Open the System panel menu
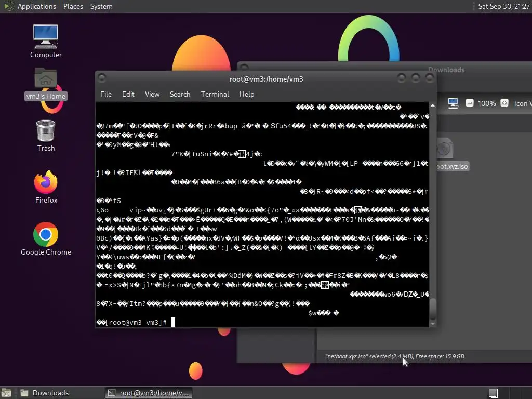Viewport: 532px width, 399px height. pyautogui.click(x=101, y=6)
